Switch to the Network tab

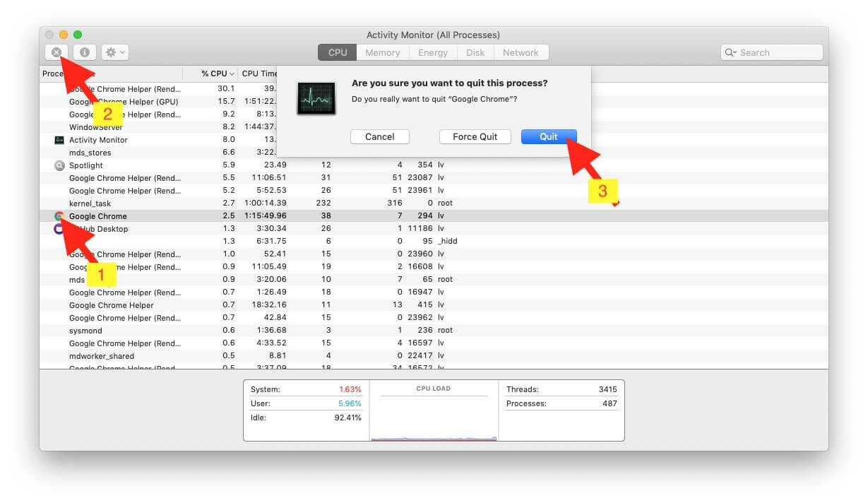(x=521, y=52)
